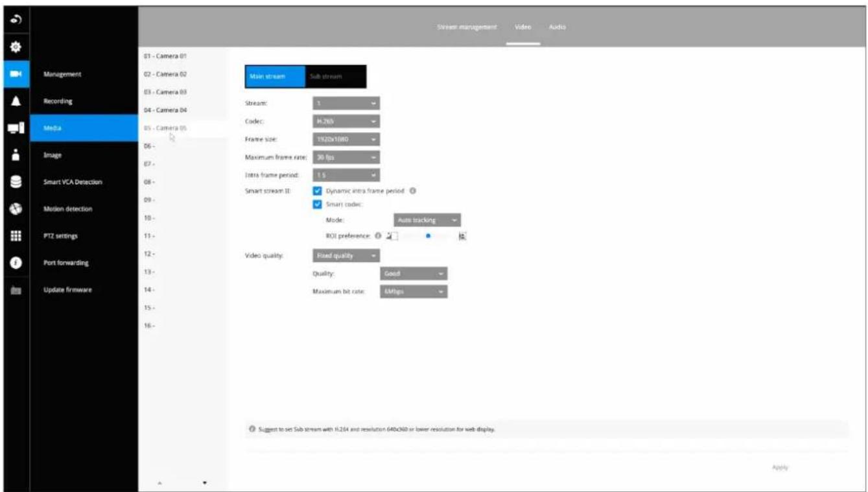Image resolution: width=868 pixels, height=492 pixels.
Task: Click info icon beside Dynamic intra frame period
Action: click(413, 191)
